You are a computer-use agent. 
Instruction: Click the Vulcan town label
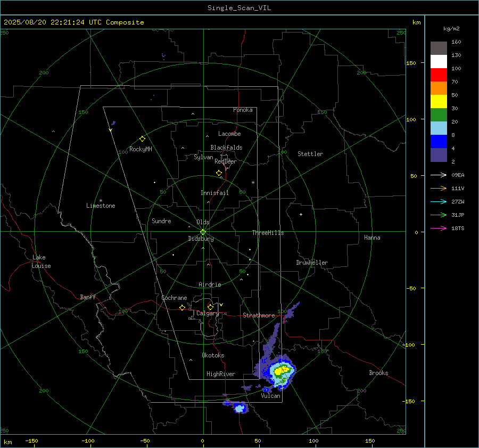(271, 396)
